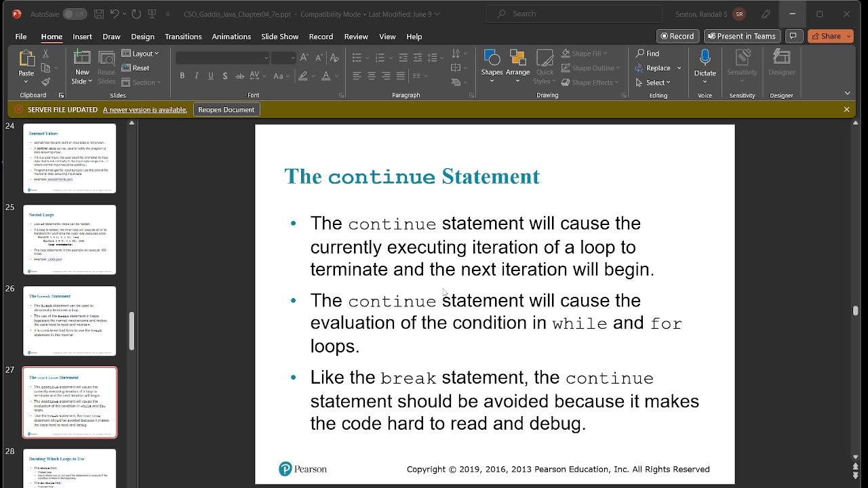Click the Reset slide button
The image size is (868, 488).
136,68
